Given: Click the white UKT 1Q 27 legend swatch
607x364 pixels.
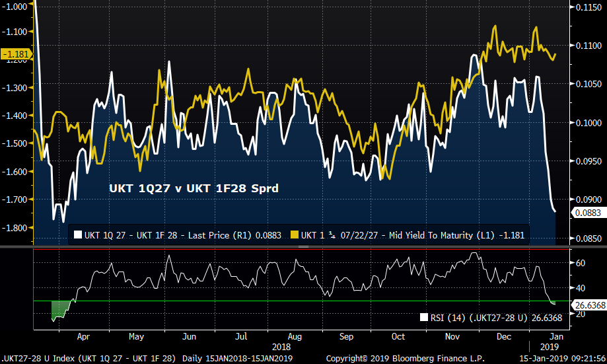Looking at the screenshot, I should (x=77, y=235).
